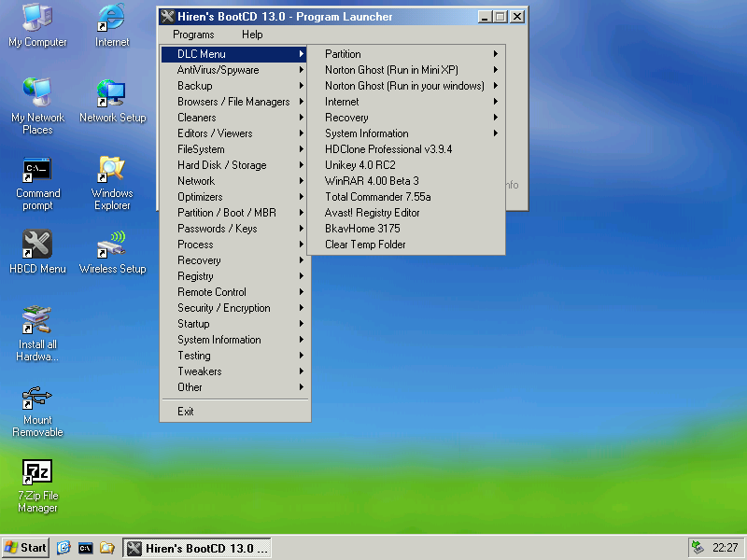The height and width of the screenshot is (560, 747).
Task: Open Tweakers submenu
Action: coord(234,371)
